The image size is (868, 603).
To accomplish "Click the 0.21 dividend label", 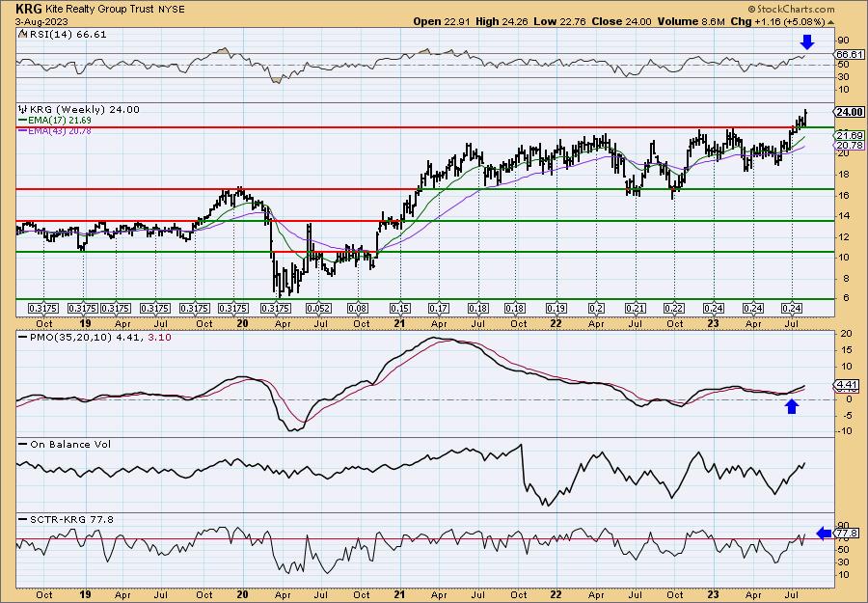I will click(x=635, y=309).
